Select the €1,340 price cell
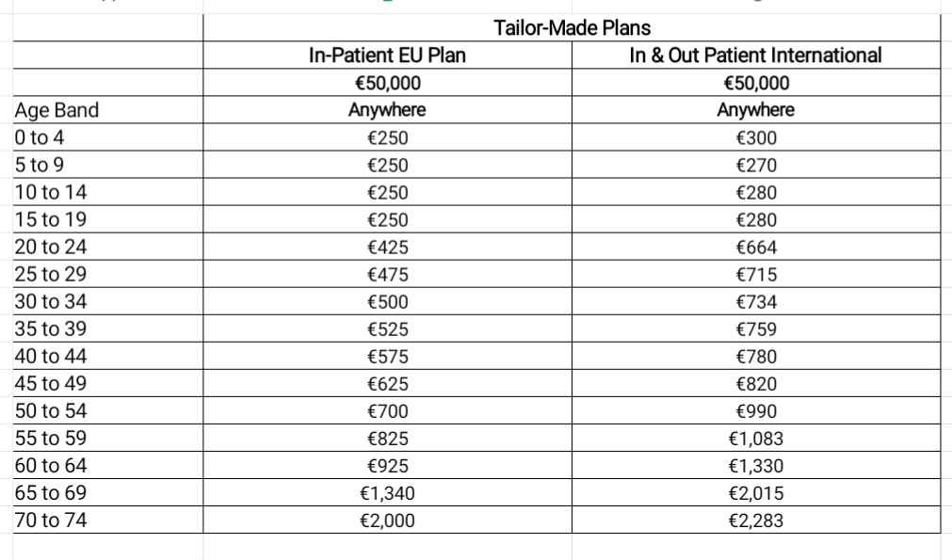Screen dimensions: 952x560 (387, 493)
